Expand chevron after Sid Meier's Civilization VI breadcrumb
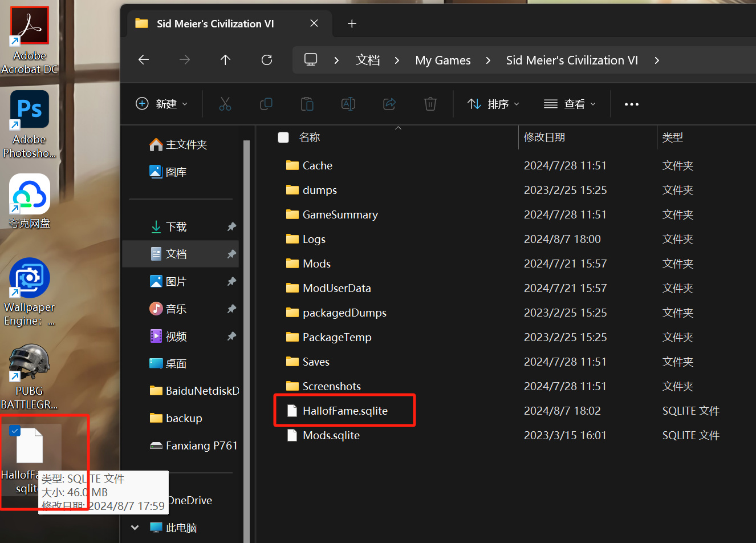This screenshot has height=543, width=756. (657, 60)
